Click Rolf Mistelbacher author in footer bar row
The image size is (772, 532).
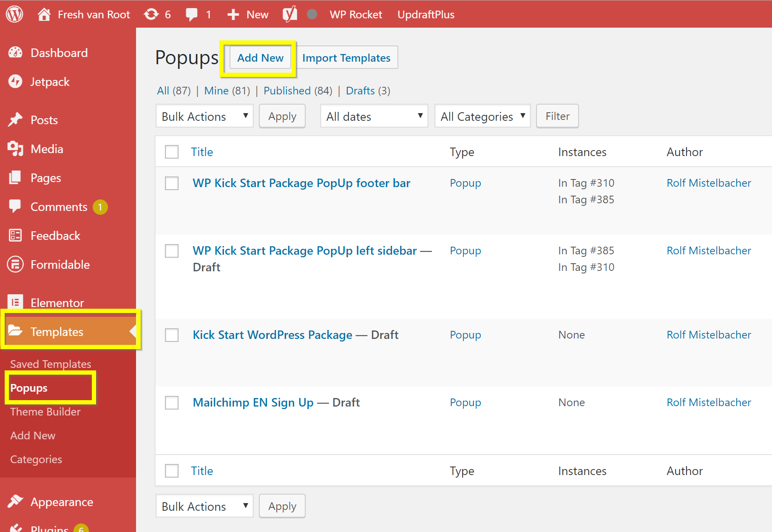point(709,183)
